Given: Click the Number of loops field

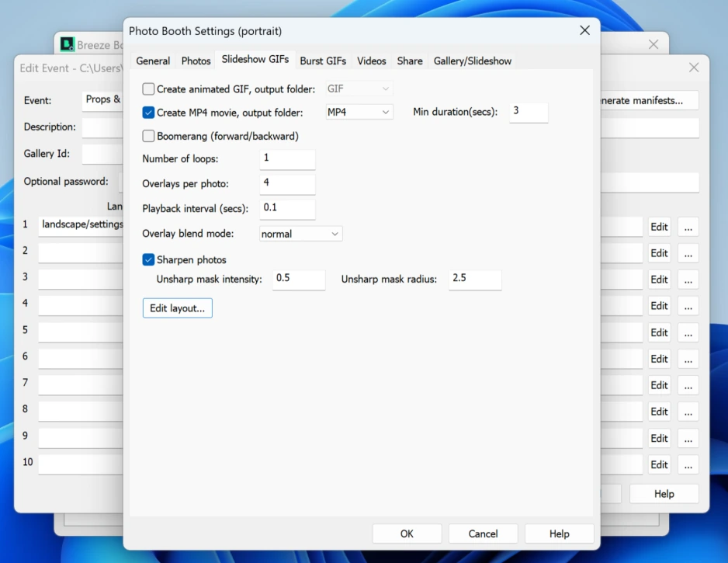Looking at the screenshot, I should pyautogui.click(x=287, y=159).
